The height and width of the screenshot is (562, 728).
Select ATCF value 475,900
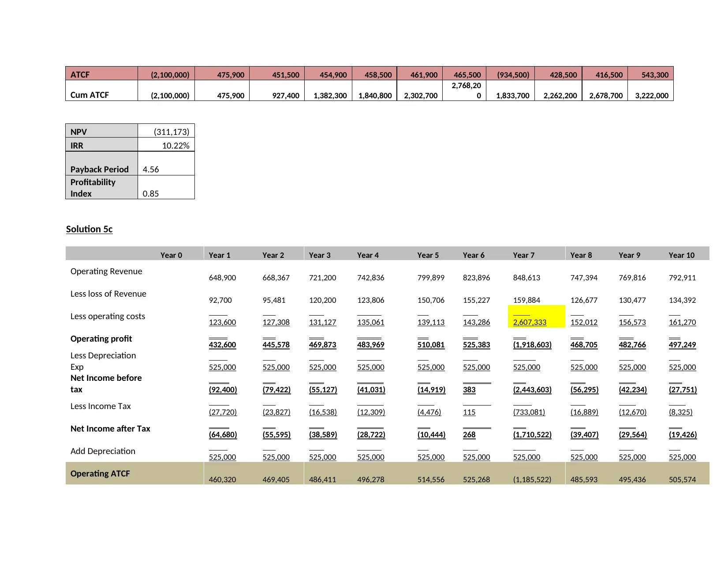coord(231,75)
